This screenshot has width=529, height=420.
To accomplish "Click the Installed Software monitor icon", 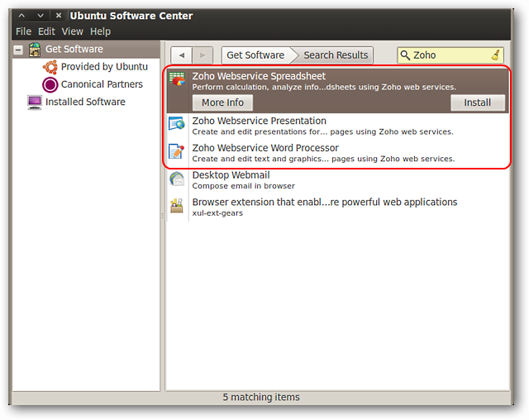I will point(35,103).
